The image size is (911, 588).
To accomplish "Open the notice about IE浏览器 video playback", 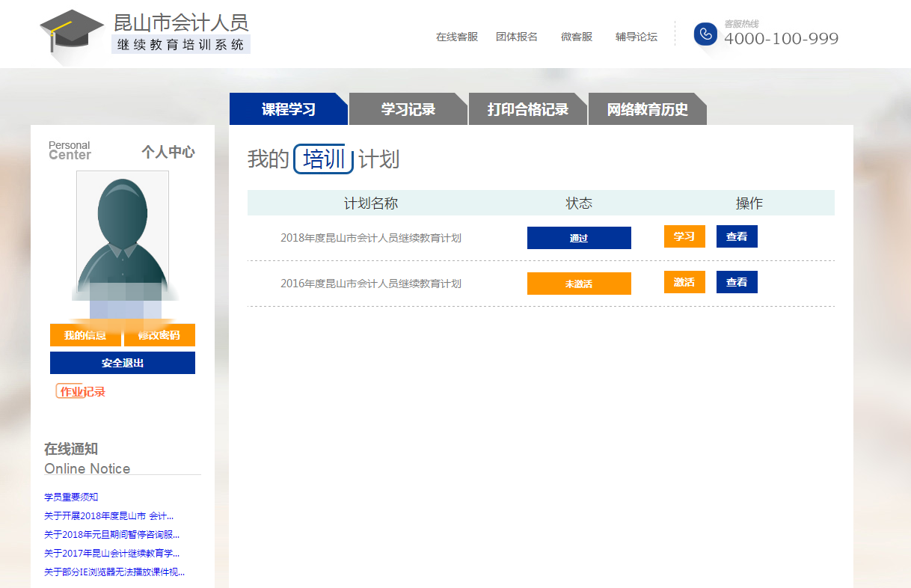I will tap(114, 572).
